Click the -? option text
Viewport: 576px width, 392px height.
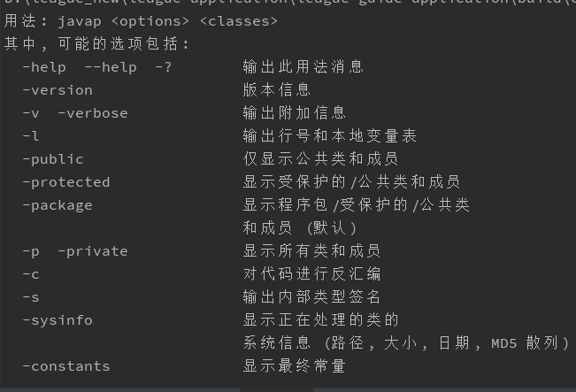click(164, 67)
